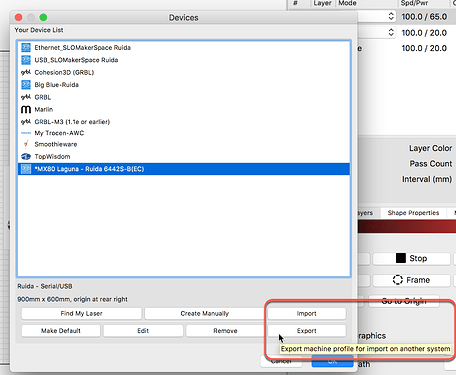Select the *MX80 Laguna - Ruida 6442S-B(EC) name
The image size is (456, 375).
[89, 169]
